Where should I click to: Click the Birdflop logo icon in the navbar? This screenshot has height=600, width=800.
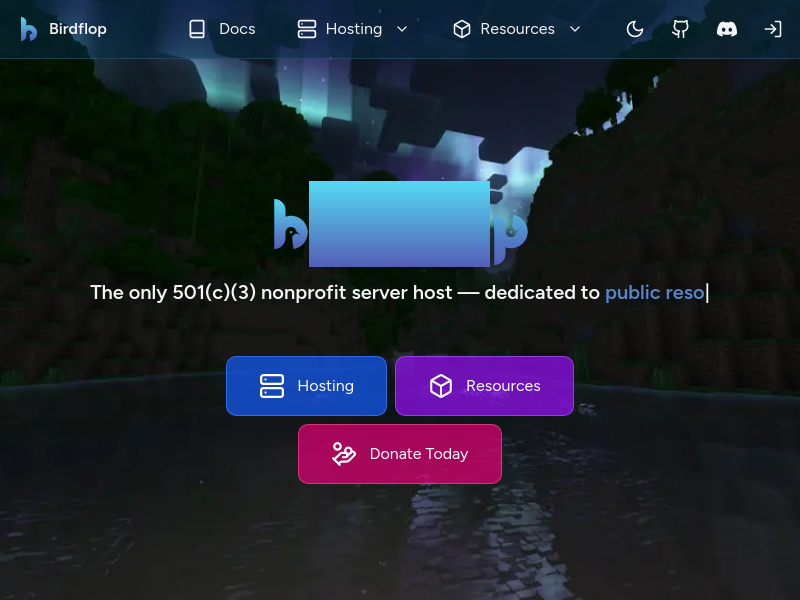click(29, 29)
